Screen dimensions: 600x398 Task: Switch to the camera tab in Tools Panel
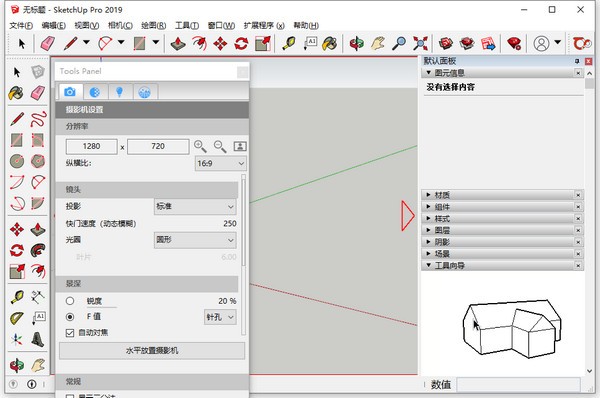[69, 92]
